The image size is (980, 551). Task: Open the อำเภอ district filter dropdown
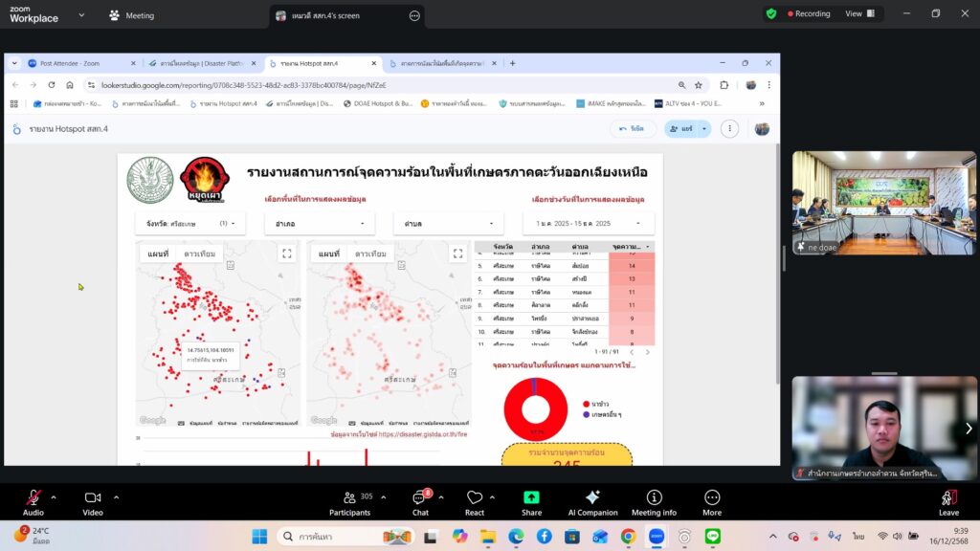(x=320, y=223)
